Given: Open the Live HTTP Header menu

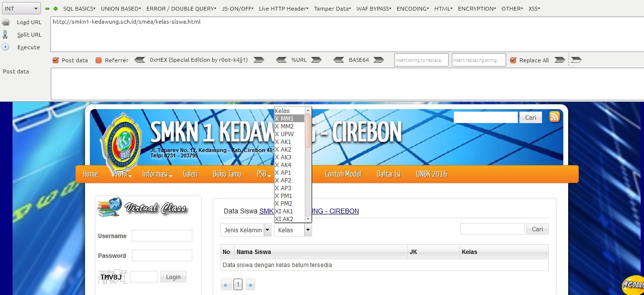Looking at the screenshot, I should (x=284, y=9).
